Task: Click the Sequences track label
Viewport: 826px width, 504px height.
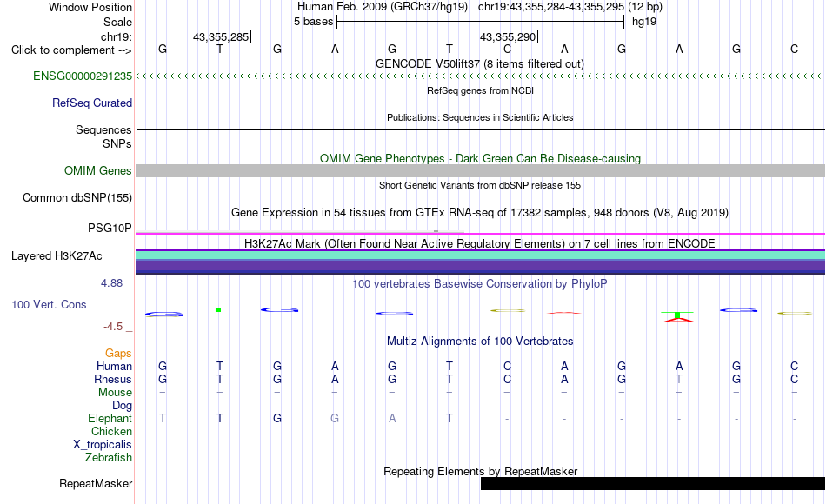Action: coord(103,130)
